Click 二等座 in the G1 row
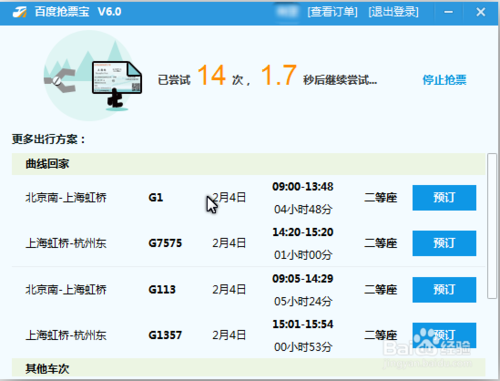This screenshot has height=381, width=500. [x=380, y=198]
